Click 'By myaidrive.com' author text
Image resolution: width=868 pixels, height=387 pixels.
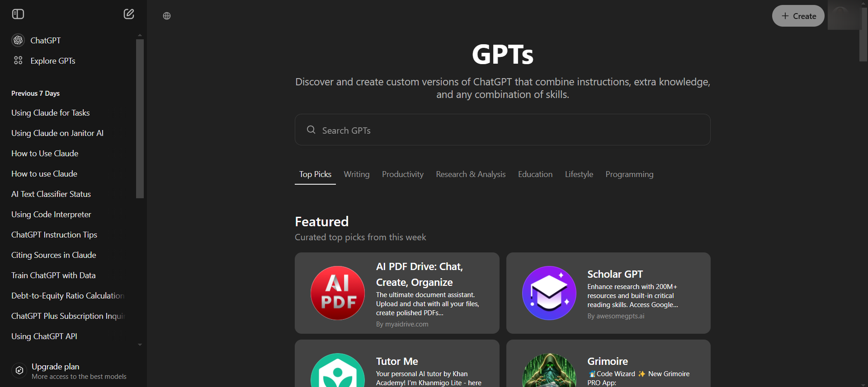402,324
